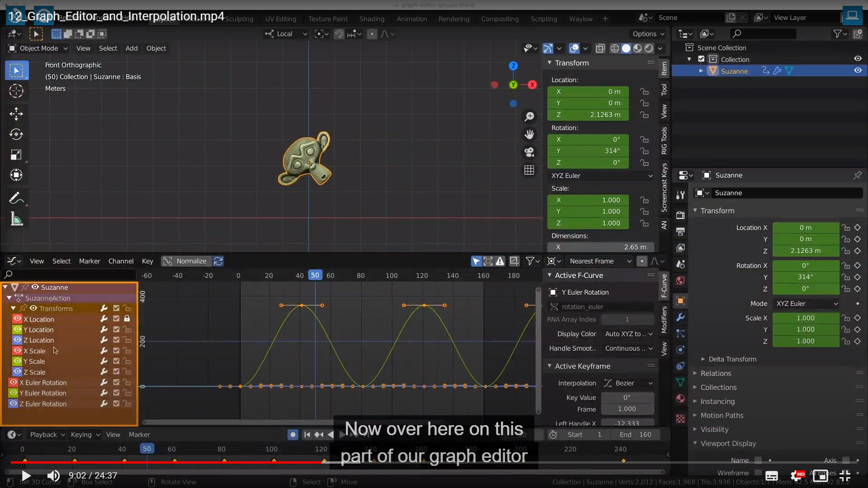
Task: Click the End frame field showing 160
Action: click(636, 435)
